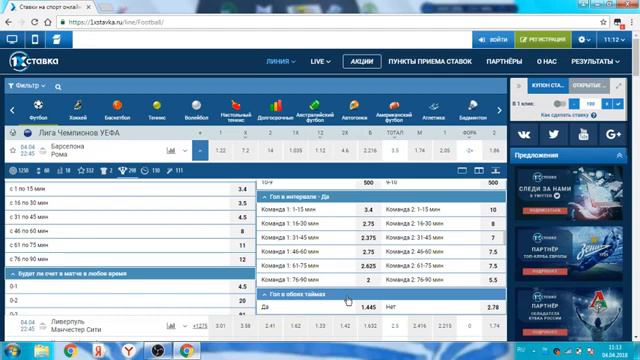Open the Twitter social page

553,134
